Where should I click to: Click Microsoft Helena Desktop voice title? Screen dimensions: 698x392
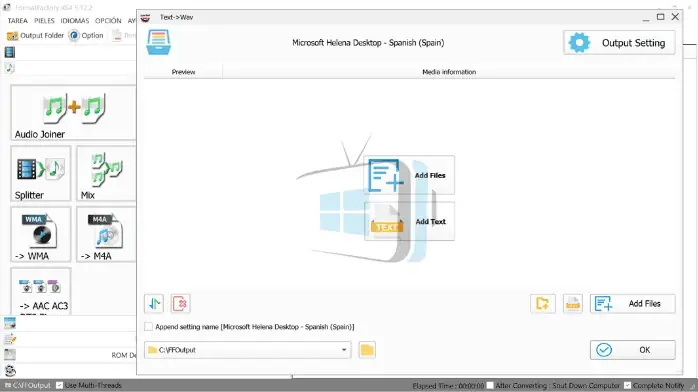(368, 43)
